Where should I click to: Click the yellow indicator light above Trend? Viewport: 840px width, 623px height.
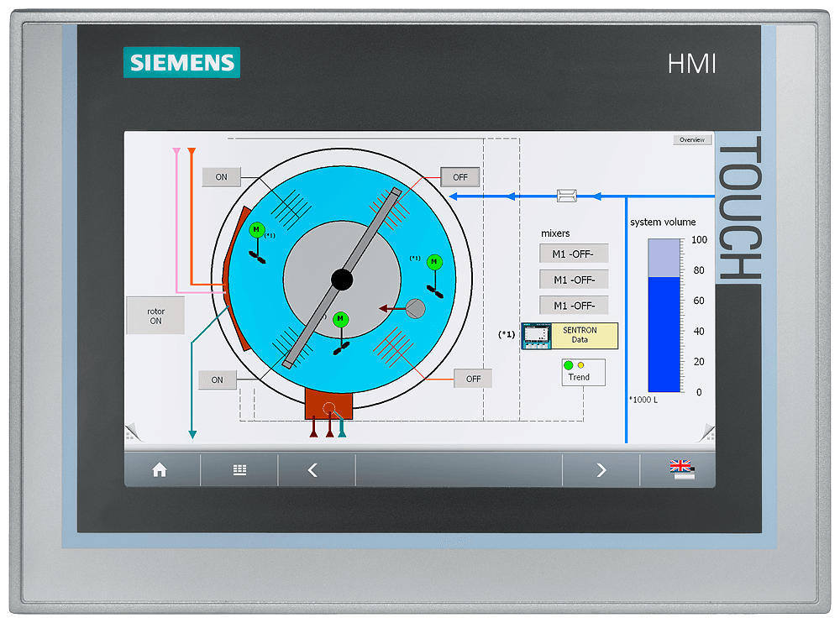pos(580,364)
